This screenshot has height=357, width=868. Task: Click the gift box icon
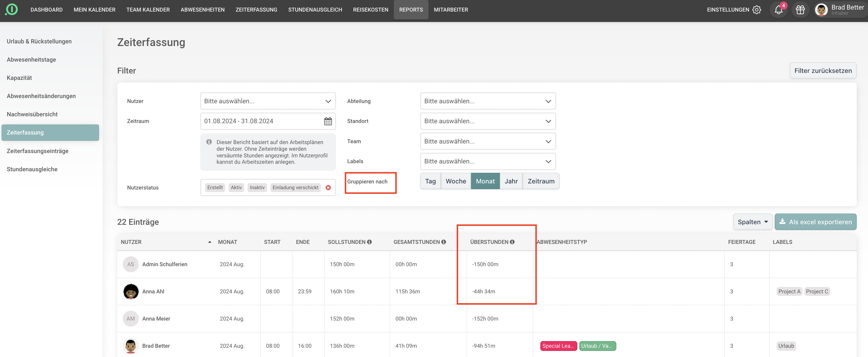coord(800,10)
